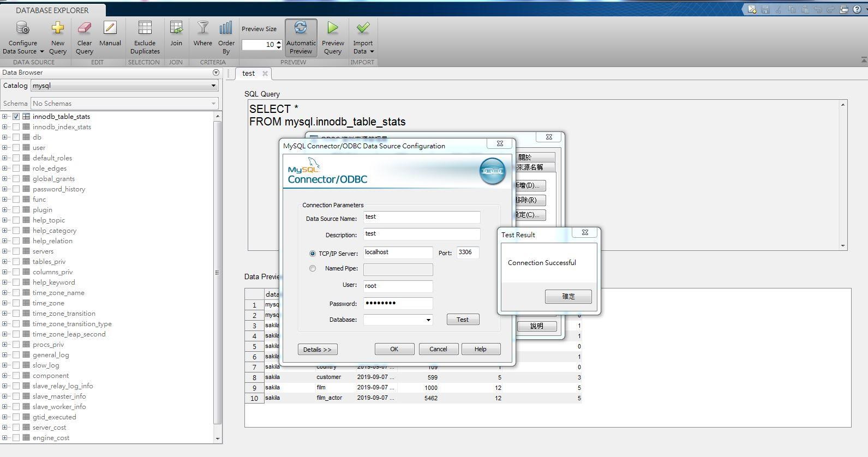Click the Password field

click(x=398, y=304)
